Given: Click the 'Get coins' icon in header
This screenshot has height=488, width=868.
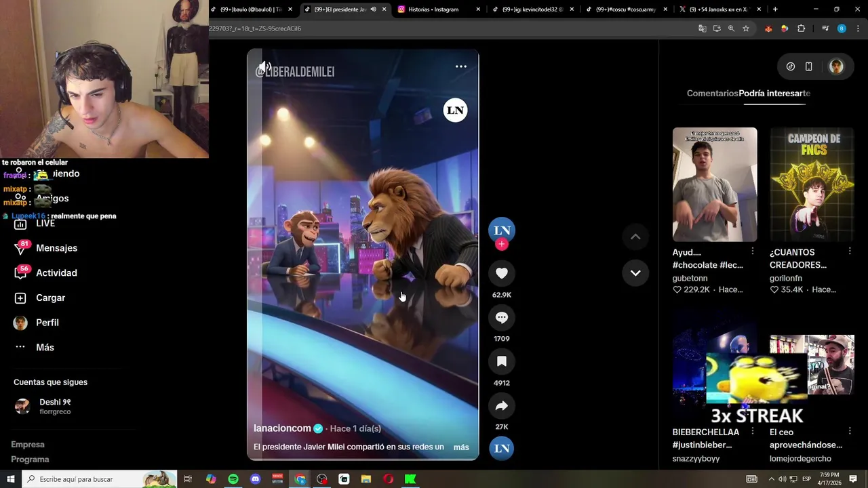Looking at the screenshot, I should pyautogui.click(x=791, y=66).
